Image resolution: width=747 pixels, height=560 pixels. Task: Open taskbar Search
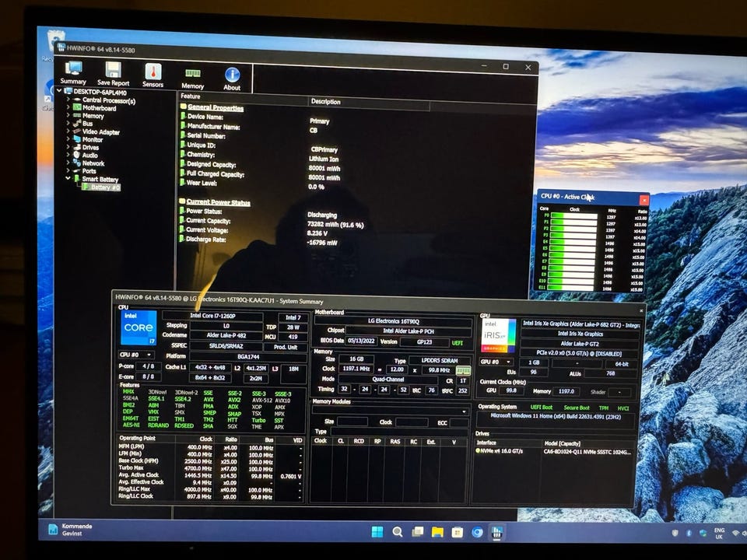point(398,531)
